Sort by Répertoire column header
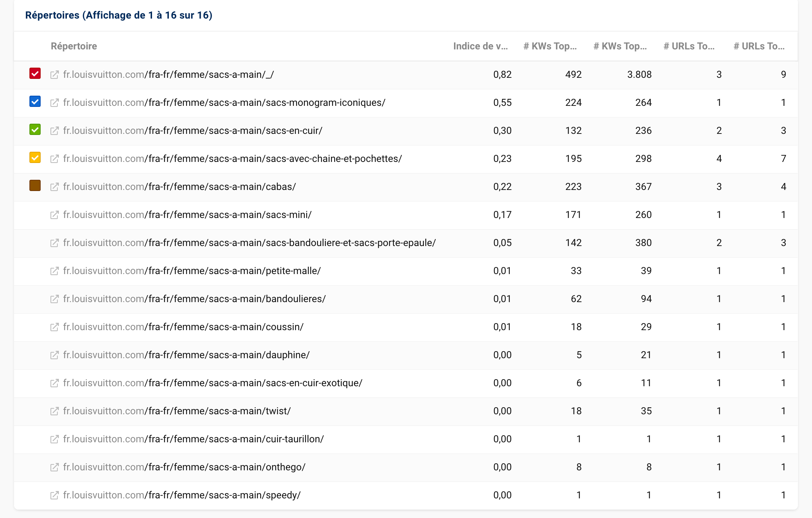 74,46
